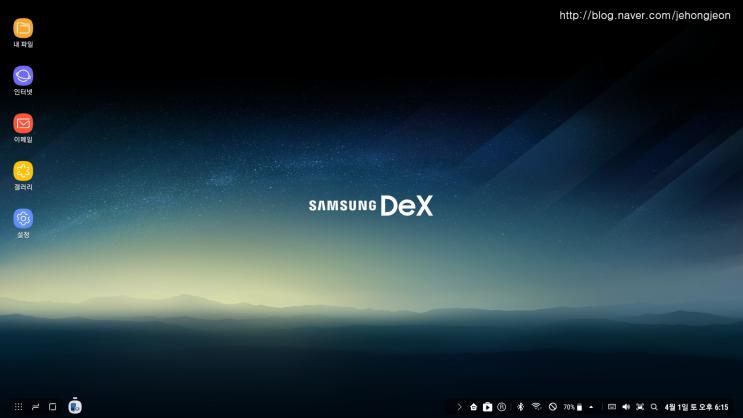
Task: Click the 70% battery indicator
Action: coord(572,407)
